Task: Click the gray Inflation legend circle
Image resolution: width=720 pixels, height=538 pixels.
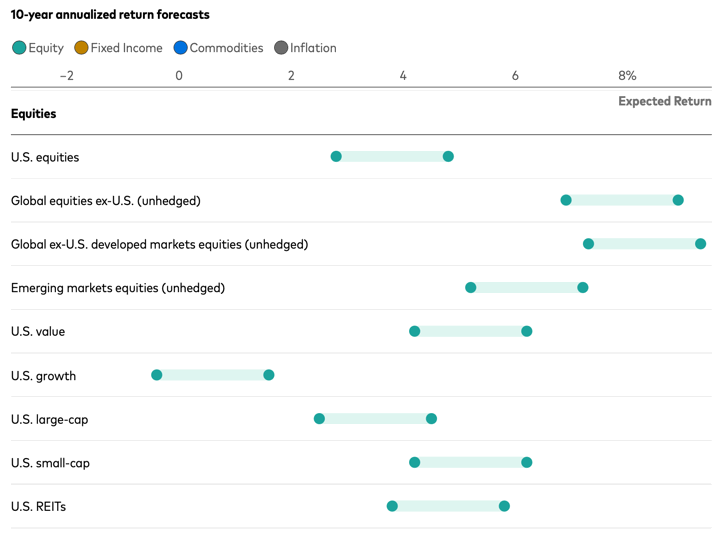Action: pos(281,48)
